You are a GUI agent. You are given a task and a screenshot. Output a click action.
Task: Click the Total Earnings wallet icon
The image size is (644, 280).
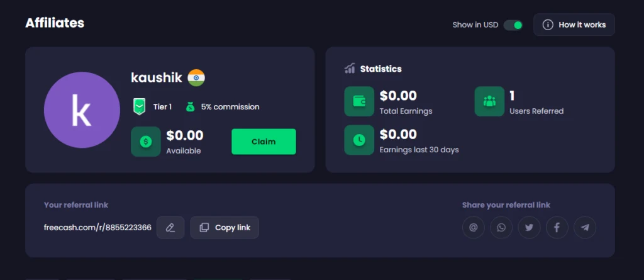359,101
